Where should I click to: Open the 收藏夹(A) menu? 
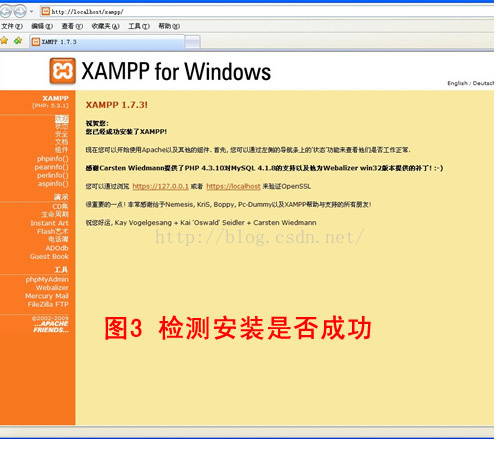point(105,26)
